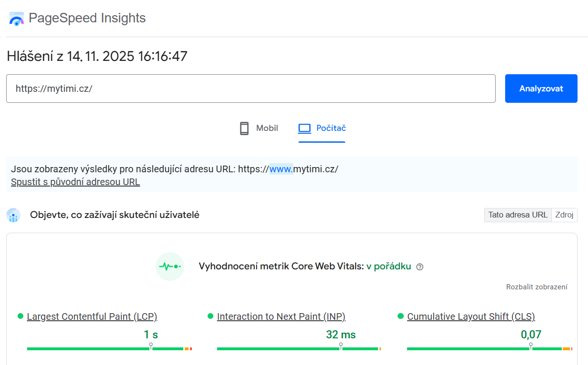Open the Largest Contentful Paint details
Image resolution: width=588 pixels, height=365 pixels.
pyautogui.click(x=92, y=316)
